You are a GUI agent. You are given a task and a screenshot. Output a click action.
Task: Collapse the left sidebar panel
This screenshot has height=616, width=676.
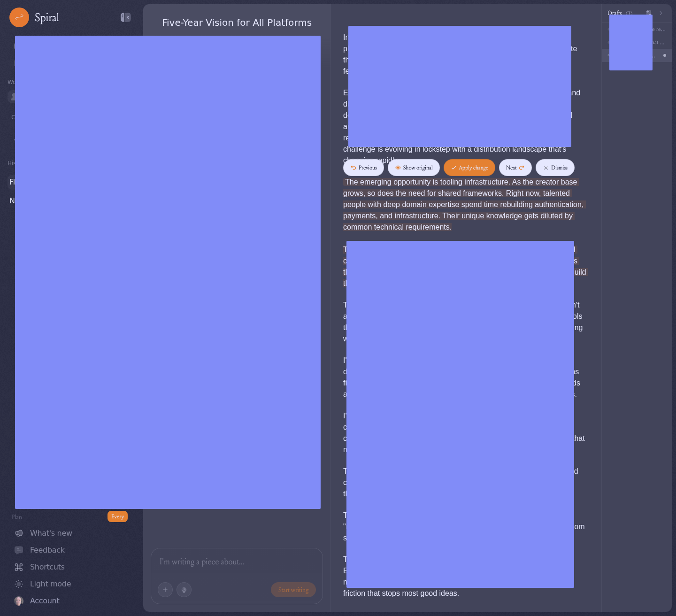tap(125, 17)
